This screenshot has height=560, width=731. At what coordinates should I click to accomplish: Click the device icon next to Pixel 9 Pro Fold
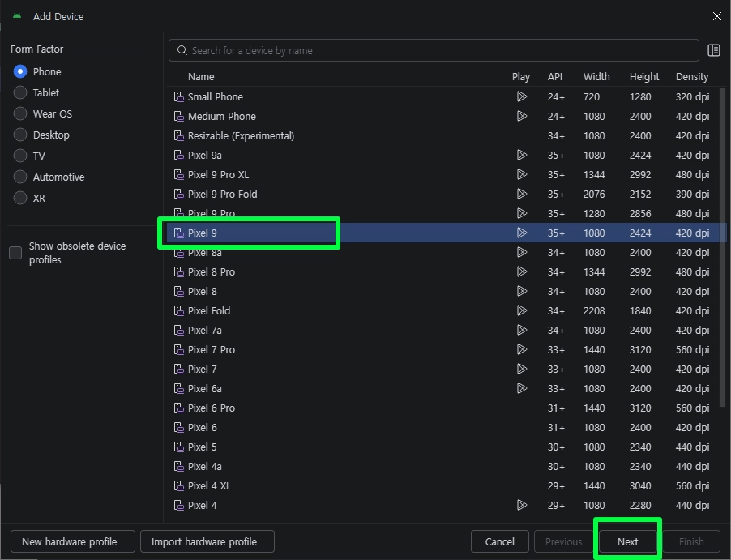point(179,194)
